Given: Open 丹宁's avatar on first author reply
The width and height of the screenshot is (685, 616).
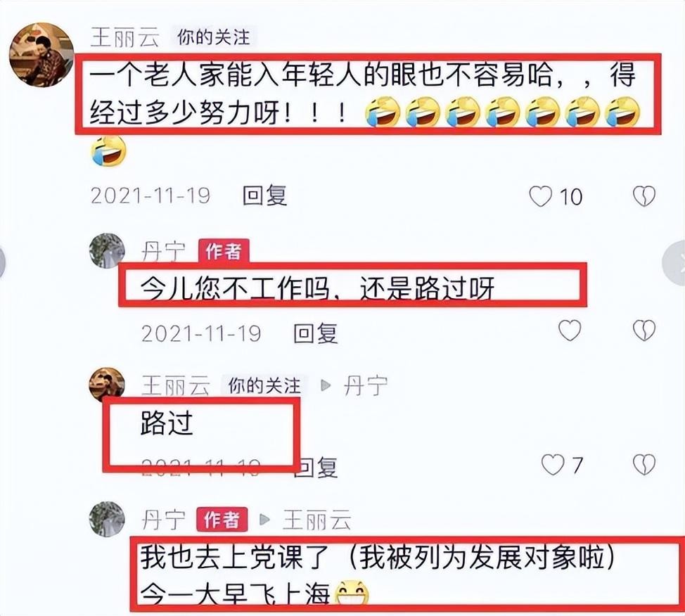Looking at the screenshot, I should [x=107, y=251].
